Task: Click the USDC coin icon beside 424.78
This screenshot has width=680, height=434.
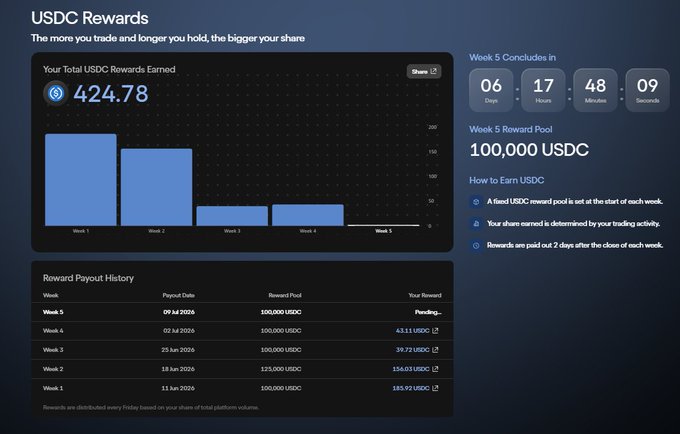Action: (x=56, y=93)
